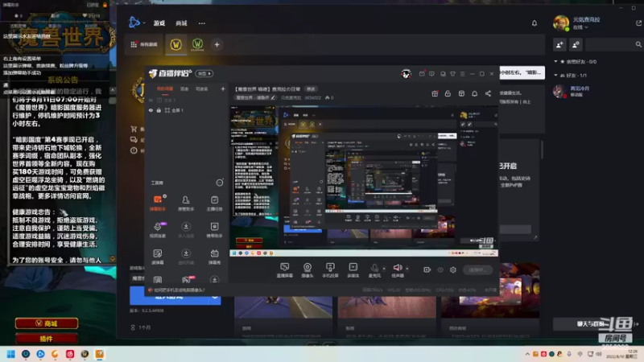Open help link about phone camera
Viewport: 644px width, 362px height.
pos(180,290)
